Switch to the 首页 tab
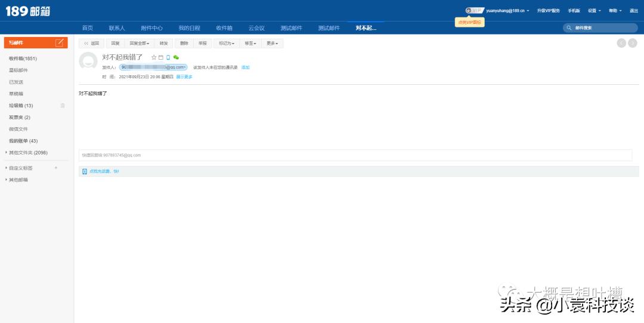Screen dimensions: 644x323 tap(88, 28)
